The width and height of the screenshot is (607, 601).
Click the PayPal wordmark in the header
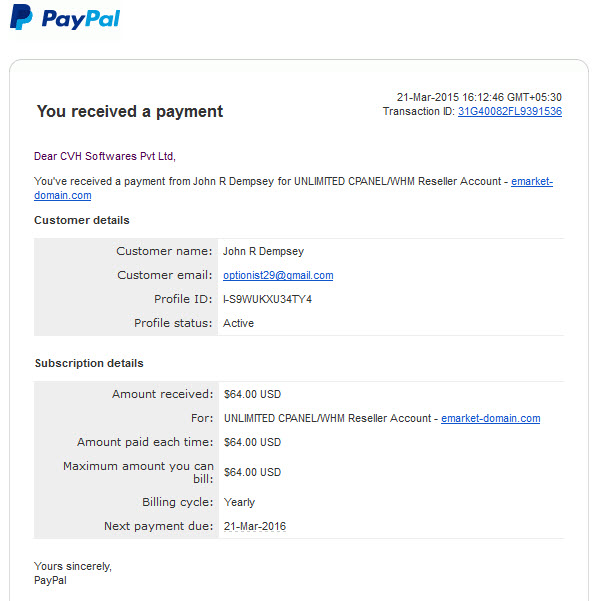81,19
